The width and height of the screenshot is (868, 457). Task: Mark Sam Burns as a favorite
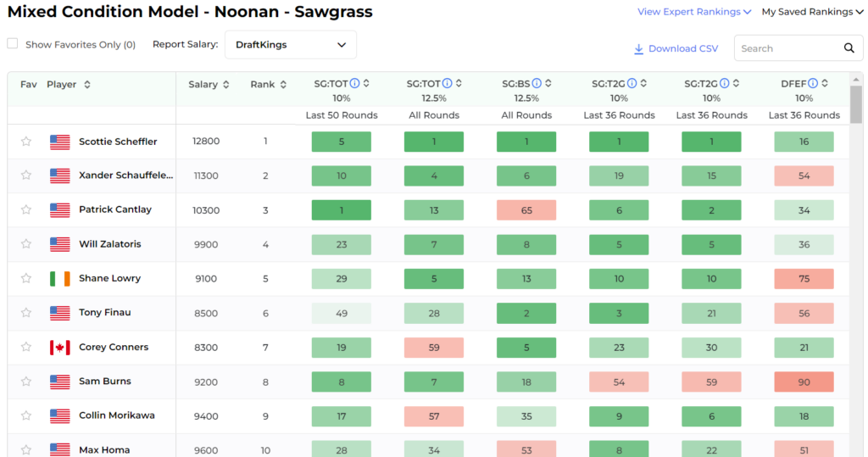26,381
